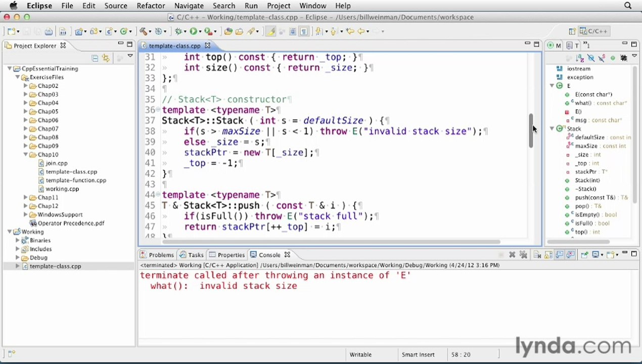642x364 pixels.
Task: Select the C/C++ perspective button
Action: pyautogui.click(x=593, y=31)
